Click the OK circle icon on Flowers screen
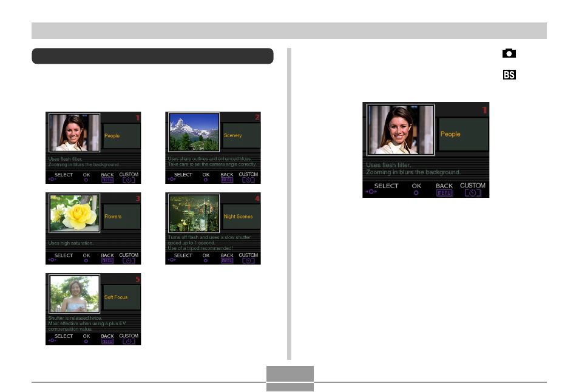Screen dimensions: 579x392 coord(86,261)
